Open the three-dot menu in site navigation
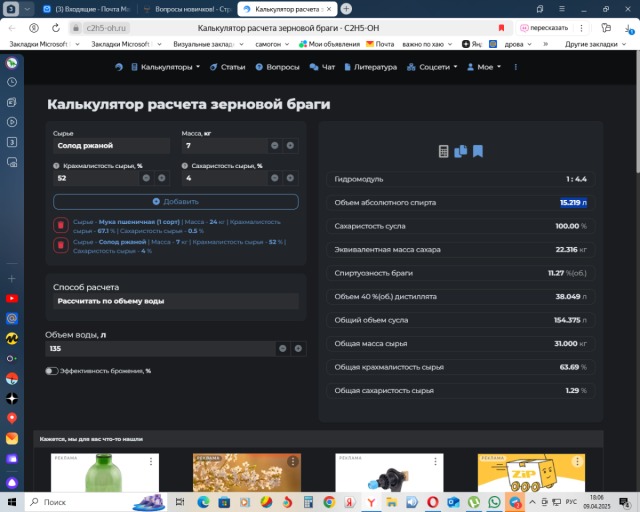The width and height of the screenshot is (640, 512). tap(518, 67)
